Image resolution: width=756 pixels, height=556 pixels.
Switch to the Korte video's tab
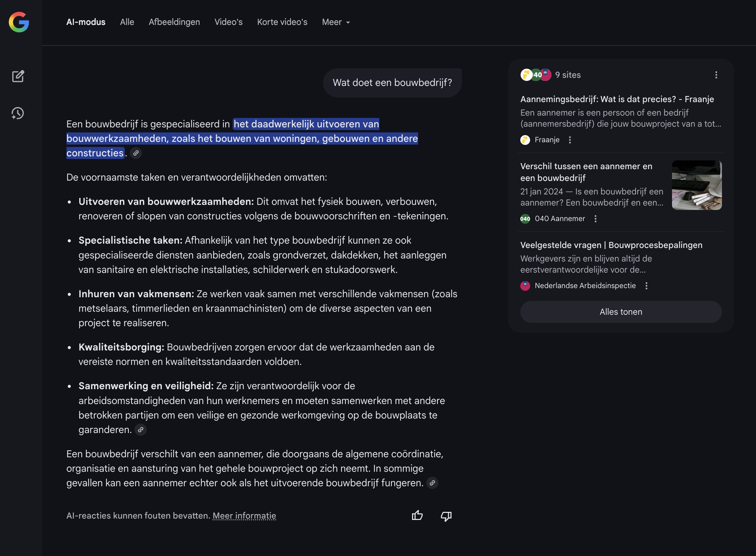coord(282,22)
